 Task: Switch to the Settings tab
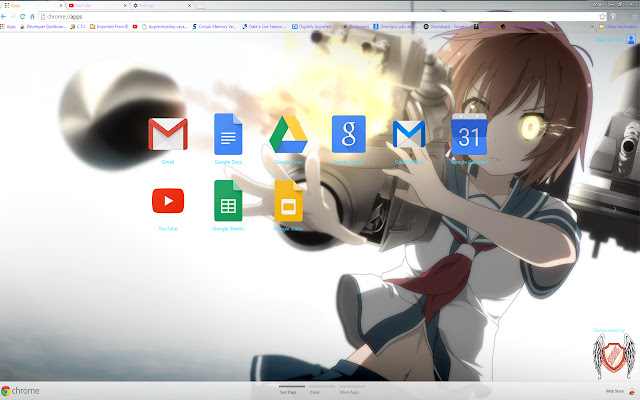tap(161, 5)
